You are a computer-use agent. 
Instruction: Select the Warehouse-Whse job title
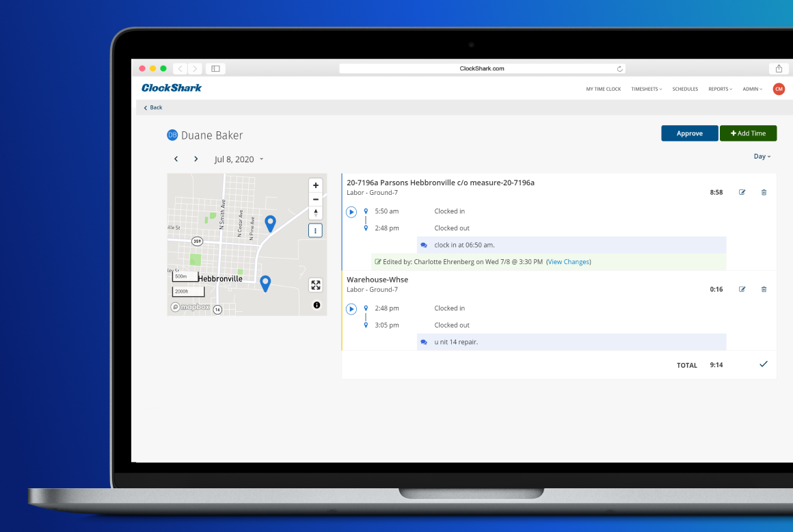pyautogui.click(x=377, y=280)
